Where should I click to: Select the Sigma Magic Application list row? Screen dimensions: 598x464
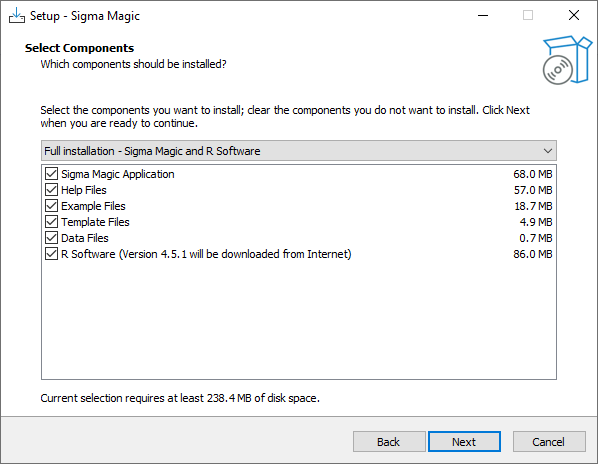299,174
